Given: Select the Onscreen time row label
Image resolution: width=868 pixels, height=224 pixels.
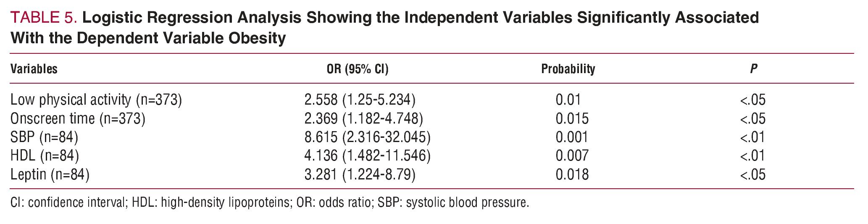Looking at the screenshot, I should pos(78,119).
